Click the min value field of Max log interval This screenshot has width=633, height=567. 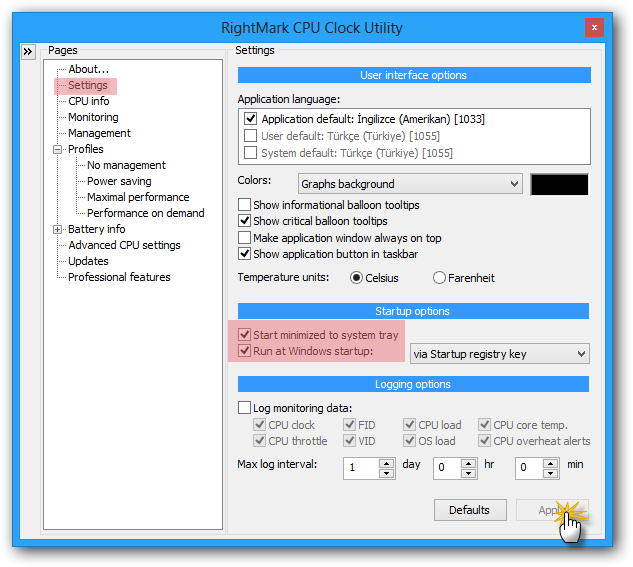pos(529,468)
